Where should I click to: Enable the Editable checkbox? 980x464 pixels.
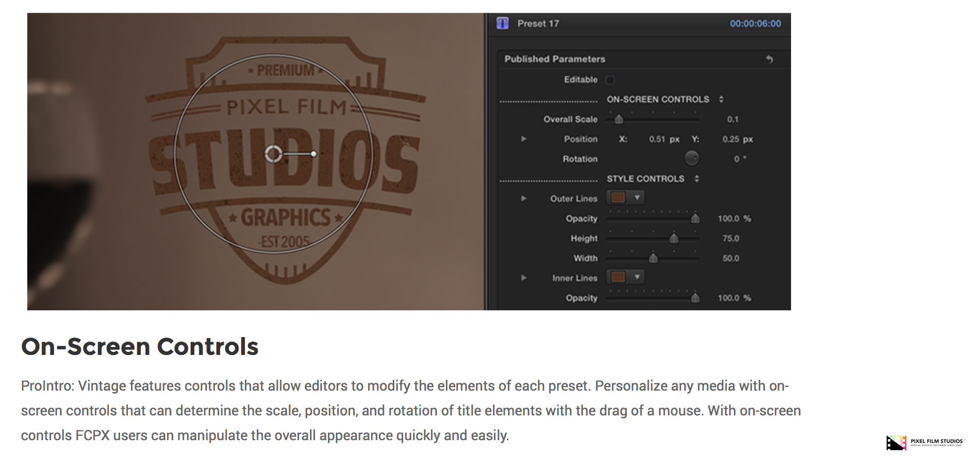610,80
